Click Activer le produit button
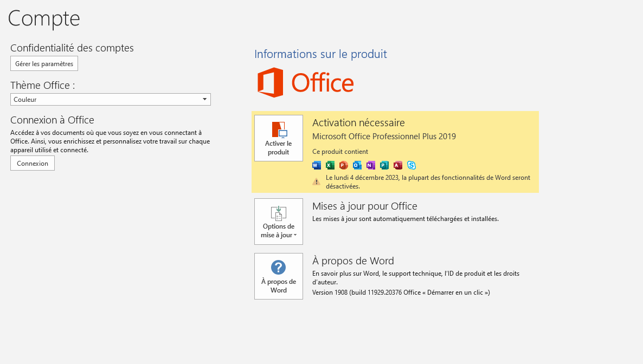The width and height of the screenshot is (643, 364). click(x=279, y=138)
